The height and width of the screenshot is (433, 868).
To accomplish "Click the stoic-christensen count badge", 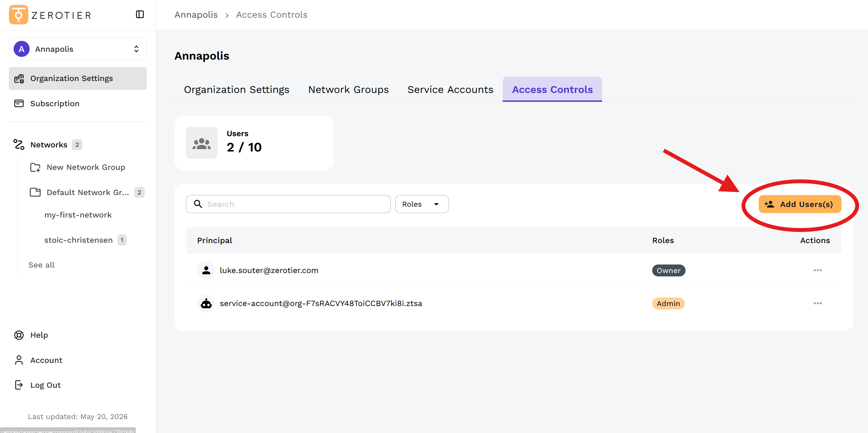I will (122, 240).
